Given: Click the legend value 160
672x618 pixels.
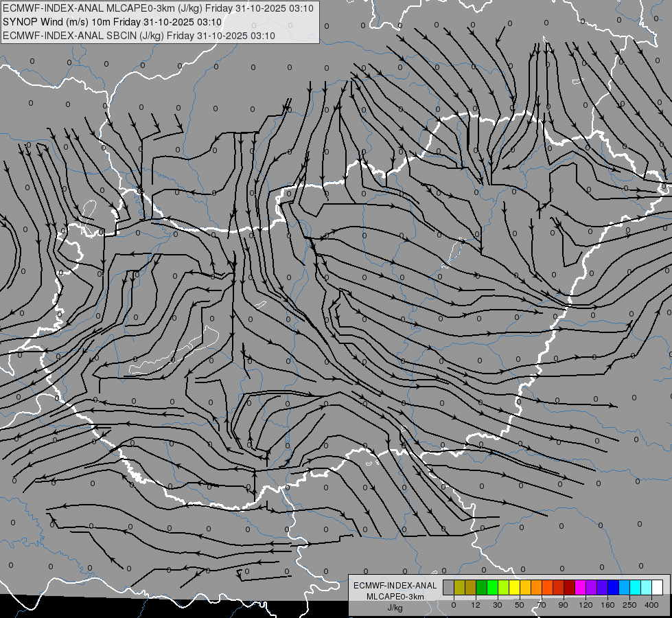Looking at the screenshot, I should coord(607,605).
